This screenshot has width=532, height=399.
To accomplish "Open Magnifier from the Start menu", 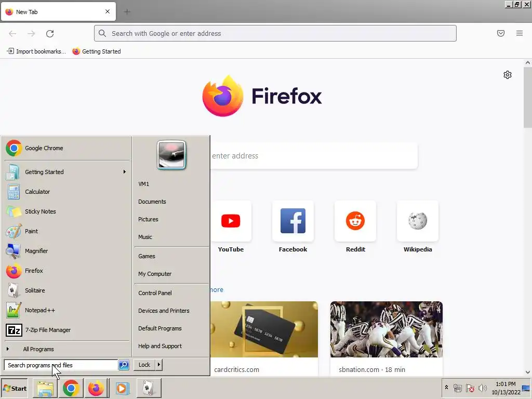I will [x=67, y=251].
